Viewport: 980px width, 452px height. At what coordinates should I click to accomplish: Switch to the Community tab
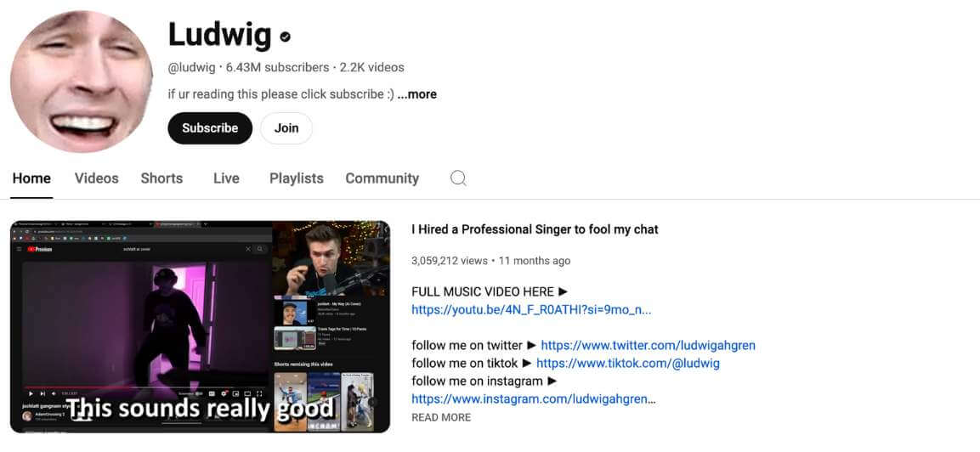click(382, 178)
